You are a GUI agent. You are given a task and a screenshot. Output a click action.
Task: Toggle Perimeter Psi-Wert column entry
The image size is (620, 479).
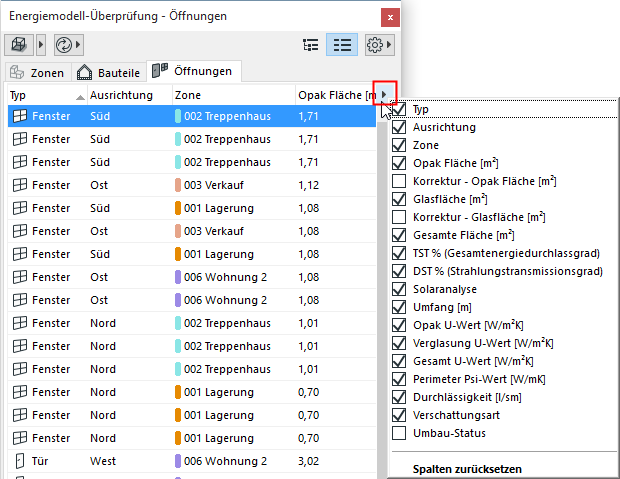(x=502, y=379)
